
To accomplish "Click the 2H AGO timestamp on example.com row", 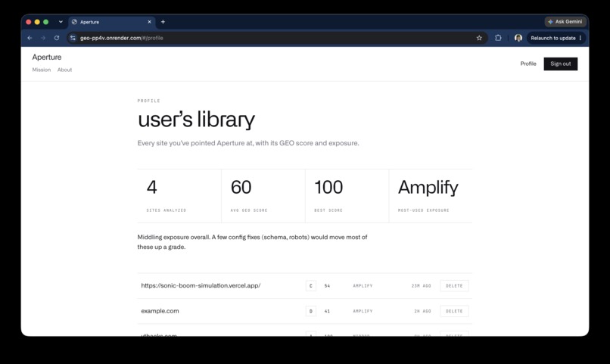I will pyautogui.click(x=422, y=311).
